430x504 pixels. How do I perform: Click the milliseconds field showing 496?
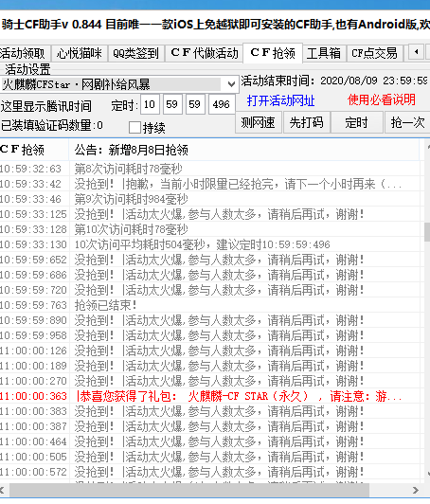pyautogui.click(x=222, y=104)
